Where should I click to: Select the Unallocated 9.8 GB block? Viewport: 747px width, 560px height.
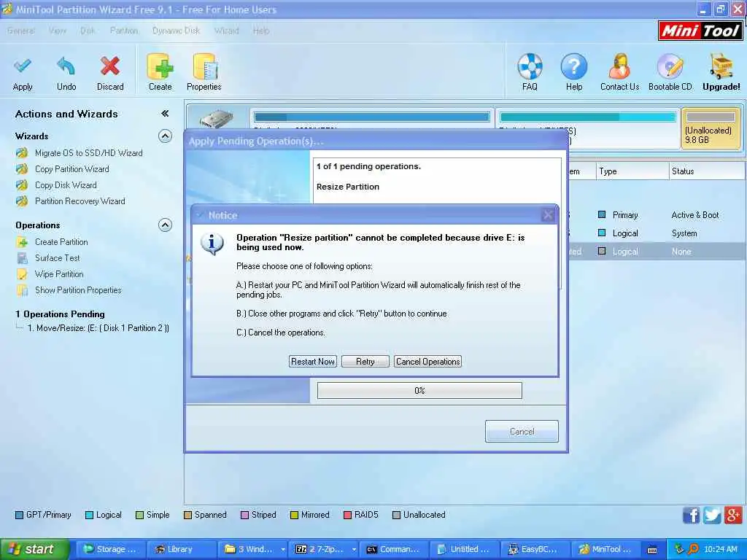[x=711, y=128]
